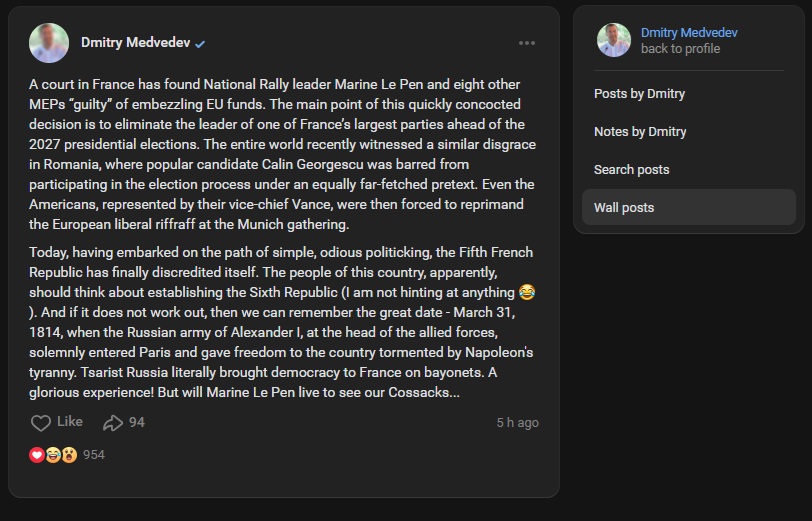Click the 94 shares count
The height and width of the screenshot is (521, 812).
137,423
